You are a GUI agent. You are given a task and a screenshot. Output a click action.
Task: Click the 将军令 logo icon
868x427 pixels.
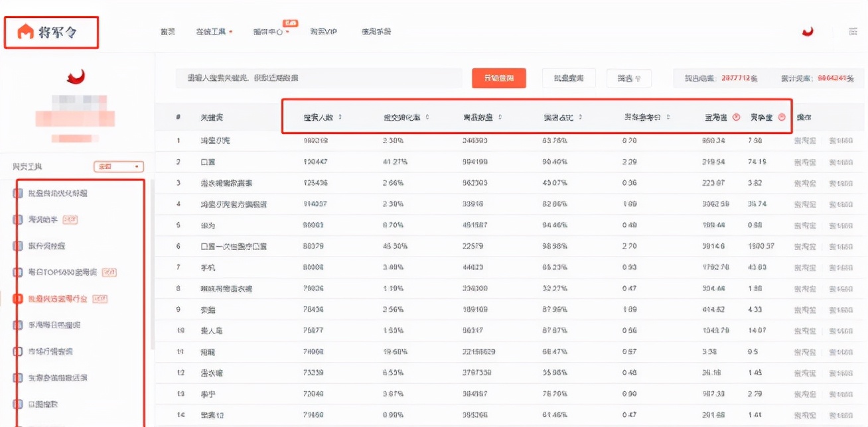coord(25,32)
